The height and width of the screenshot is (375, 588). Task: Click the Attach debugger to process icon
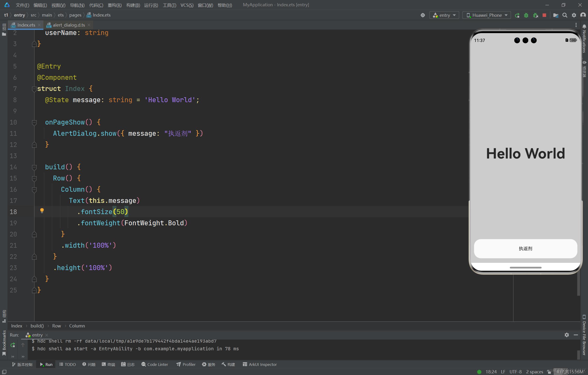coord(535,15)
